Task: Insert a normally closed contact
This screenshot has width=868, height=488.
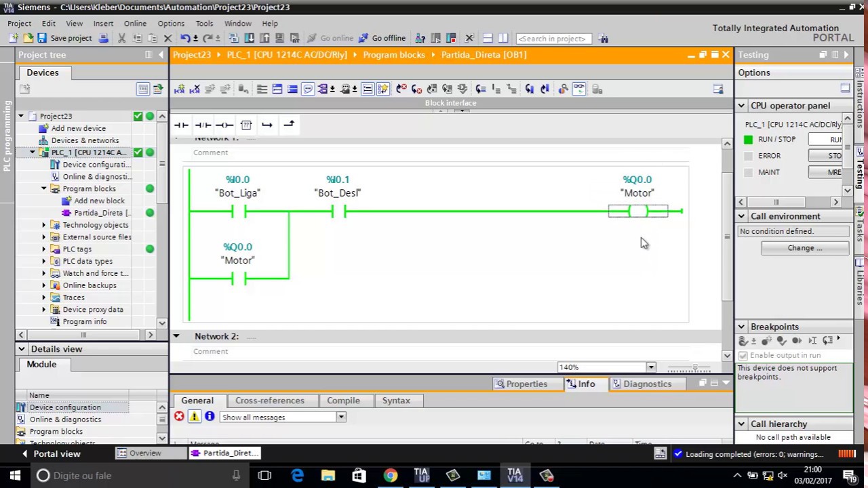Action: (203, 125)
